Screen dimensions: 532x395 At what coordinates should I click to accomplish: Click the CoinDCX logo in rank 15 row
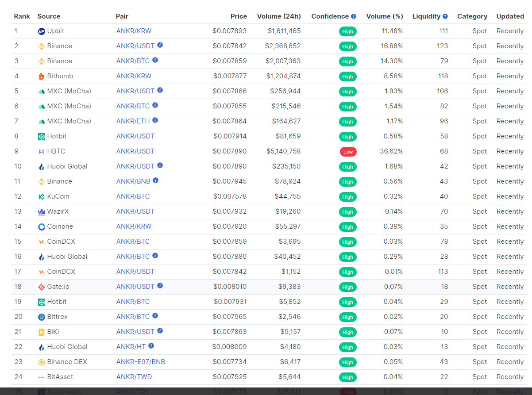[42, 242]
